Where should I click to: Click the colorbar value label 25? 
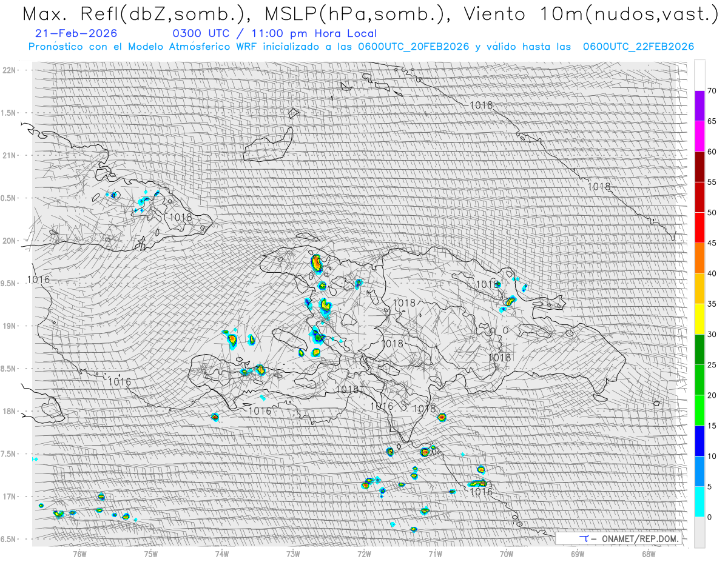point(713,365)
